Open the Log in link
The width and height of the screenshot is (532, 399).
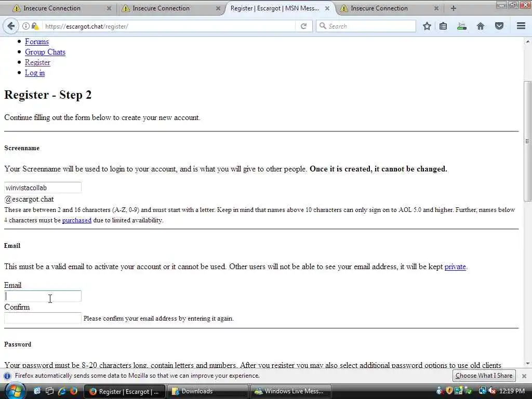point(35,73)
